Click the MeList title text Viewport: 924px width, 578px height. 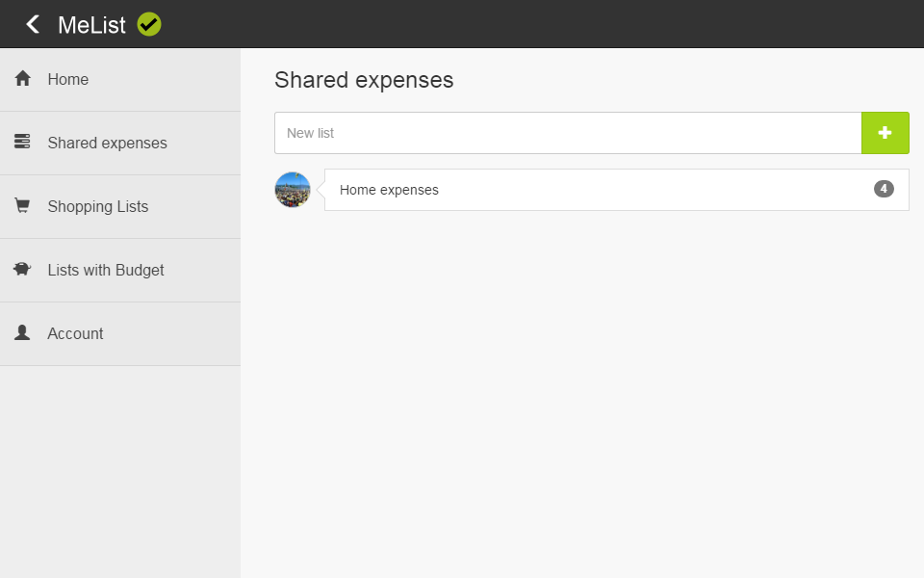click(x=91, y=25)
